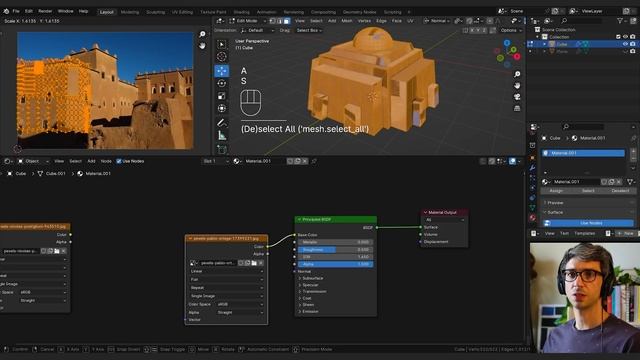Open Slot 1 dropdown in node editor

[x=216, y=161]
